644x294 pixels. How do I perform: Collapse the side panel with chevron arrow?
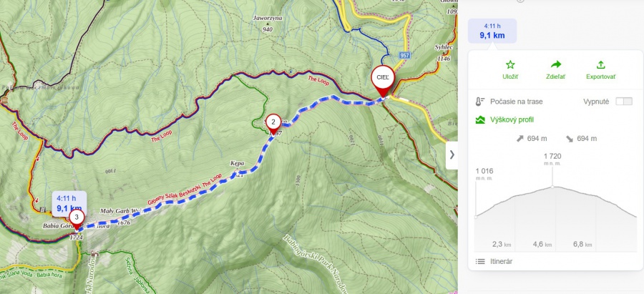pyautogui.click(x=452, y=155)
